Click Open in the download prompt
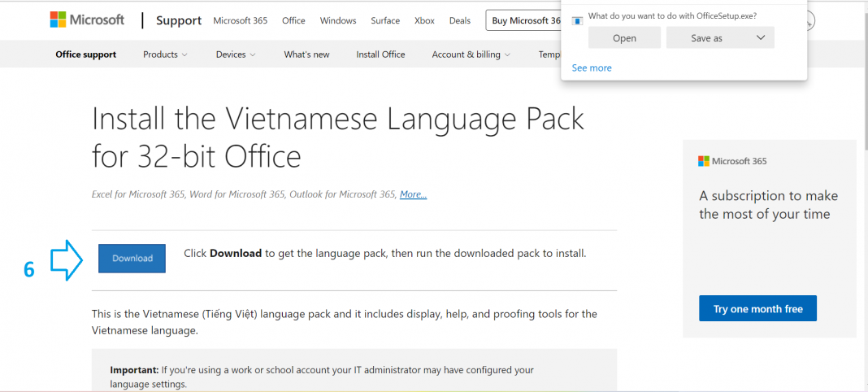 pos(624,37)
